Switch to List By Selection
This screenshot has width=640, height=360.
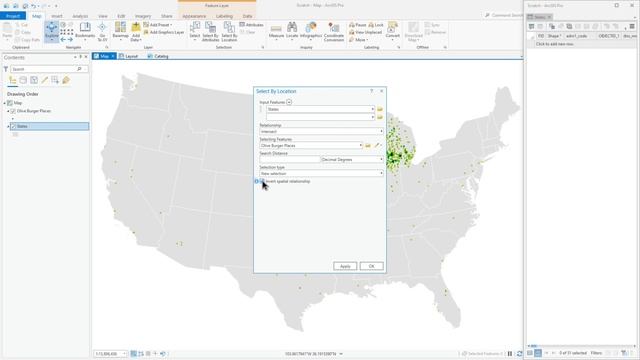pyautogui.click(x=34, y=80)
